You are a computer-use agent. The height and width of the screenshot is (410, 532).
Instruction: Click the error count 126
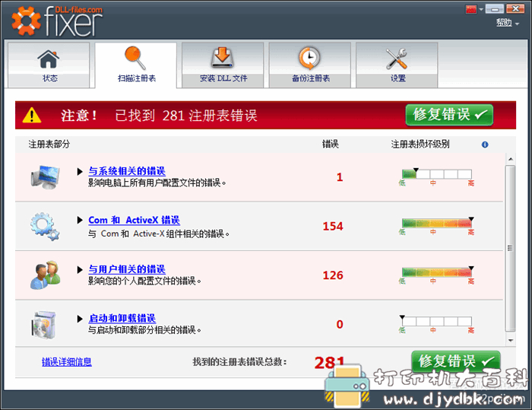pyautogui.click(x=333, y=275)
